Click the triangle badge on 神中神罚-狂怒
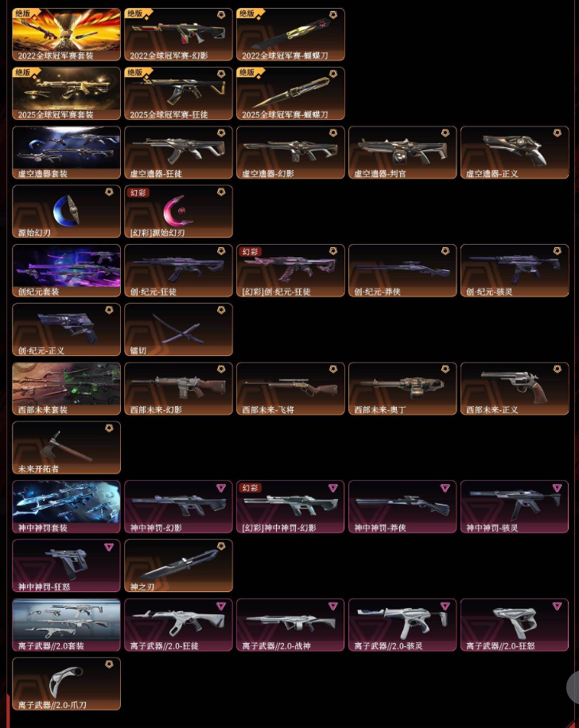 109,547
